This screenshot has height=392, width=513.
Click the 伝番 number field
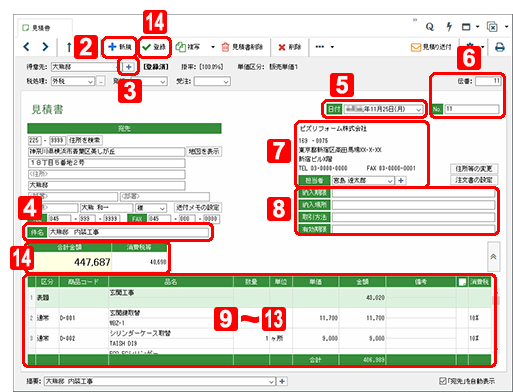click(488, 81)
